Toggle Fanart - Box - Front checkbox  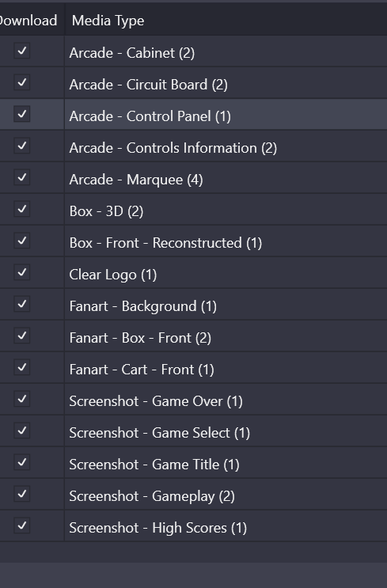click(22, 336)
